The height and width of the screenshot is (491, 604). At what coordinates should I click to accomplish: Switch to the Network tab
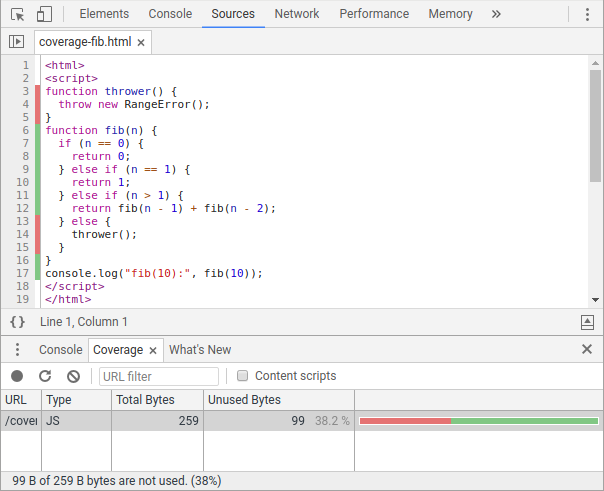click(x=297, y=14)
